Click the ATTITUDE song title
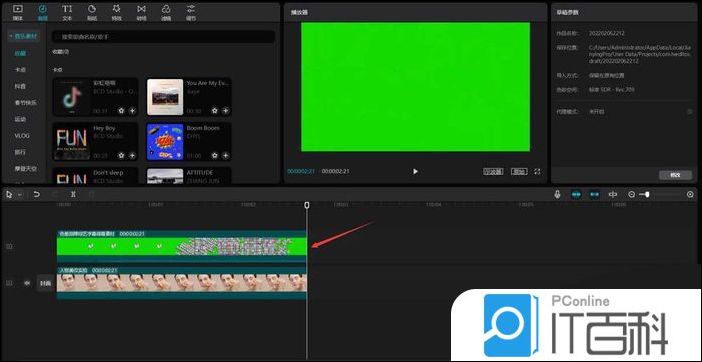The width and height of the screenshot is (702, 362). click(200, 173)
